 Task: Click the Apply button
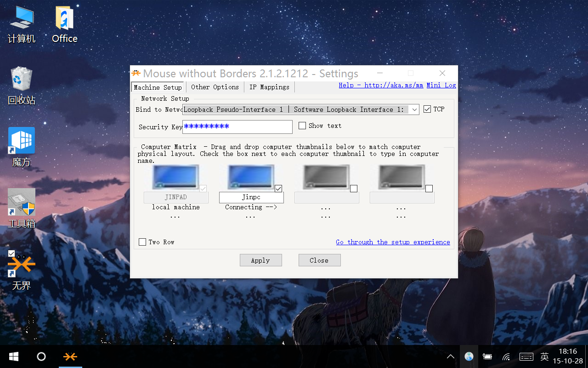(260, 260)
